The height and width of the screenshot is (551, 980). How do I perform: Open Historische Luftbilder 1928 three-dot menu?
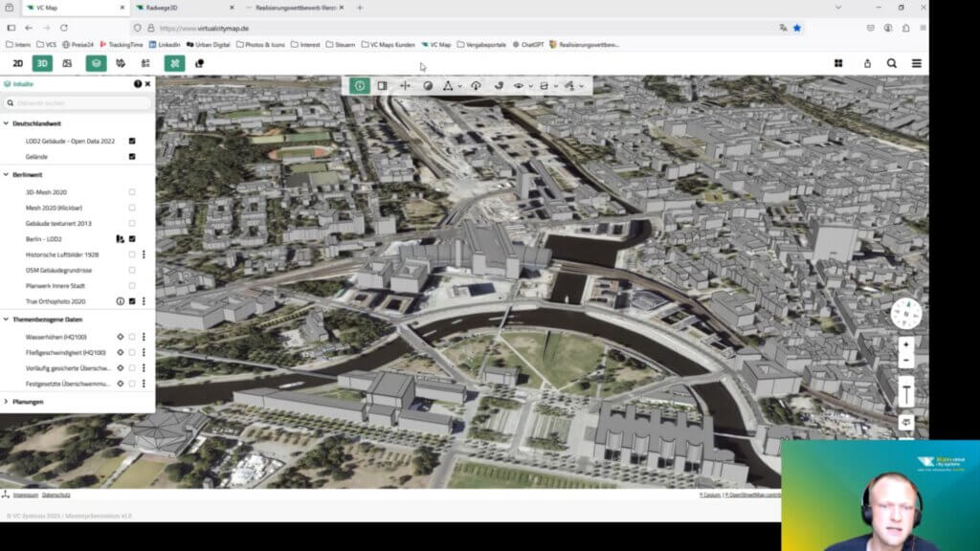coord(144,254)
